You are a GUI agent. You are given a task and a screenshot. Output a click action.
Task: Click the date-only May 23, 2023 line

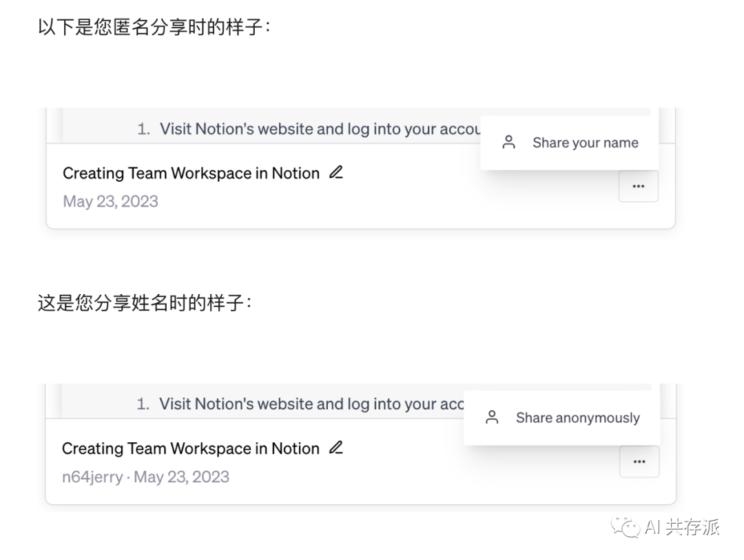(x=110, y=202)
